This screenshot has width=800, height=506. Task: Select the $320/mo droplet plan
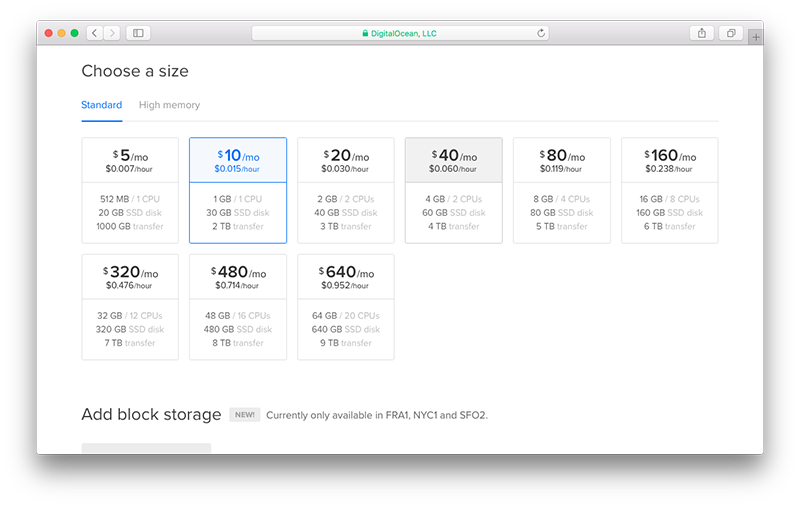130,307
